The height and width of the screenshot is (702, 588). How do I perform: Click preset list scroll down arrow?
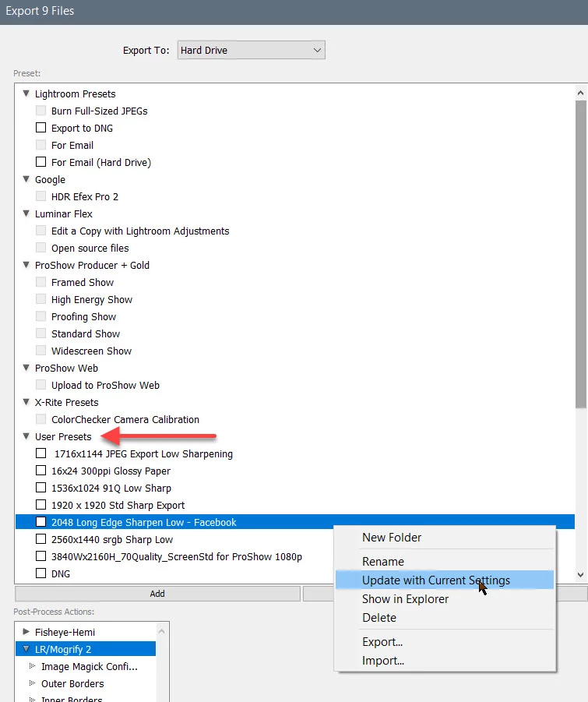(580, 575)
